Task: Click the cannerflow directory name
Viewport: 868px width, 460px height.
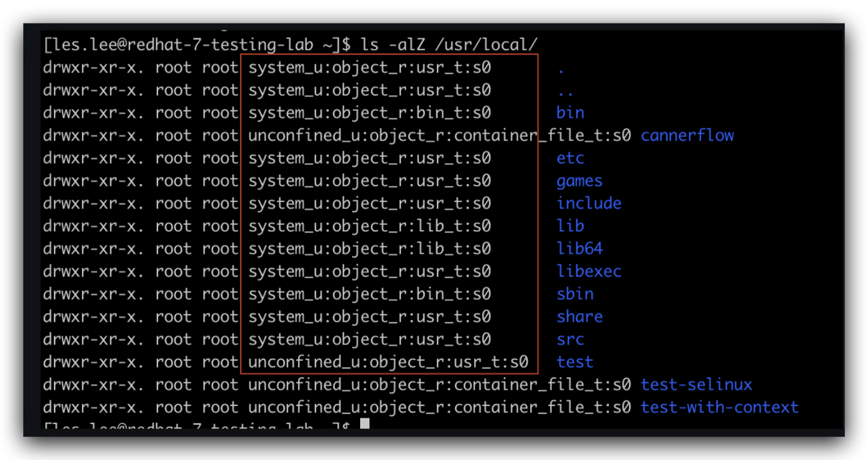Action: coord(687,136)
